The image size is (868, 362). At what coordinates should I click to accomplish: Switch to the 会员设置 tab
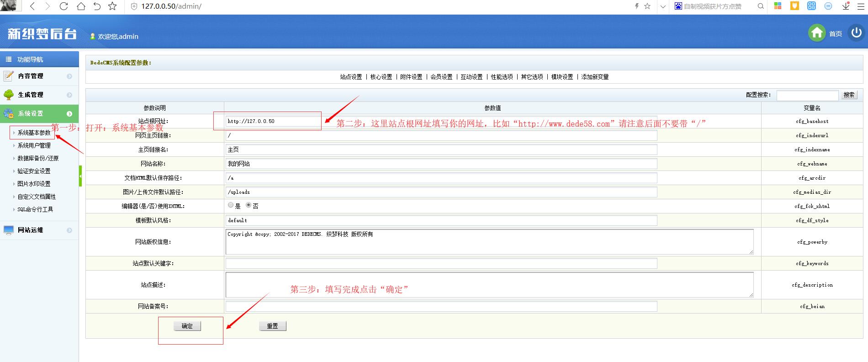pyautogui.click(x=441, y=77)
